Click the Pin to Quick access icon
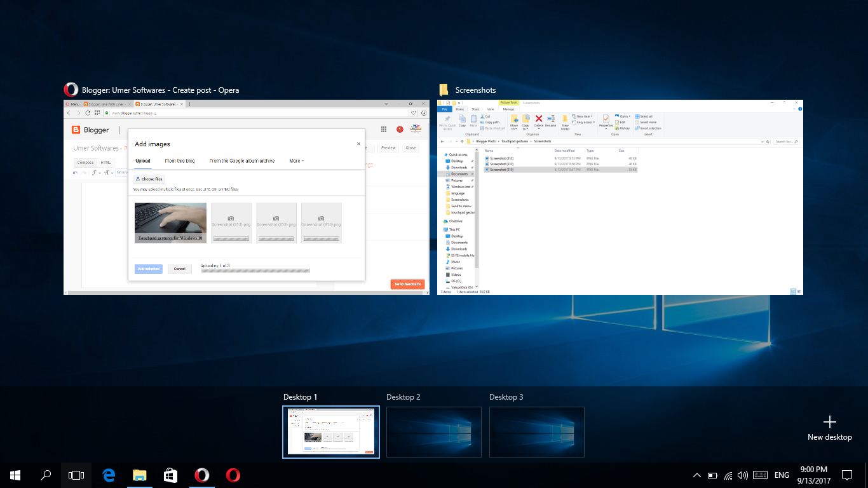Image resolution: width=868 pixels, height=488 pixels. [447, 123]
